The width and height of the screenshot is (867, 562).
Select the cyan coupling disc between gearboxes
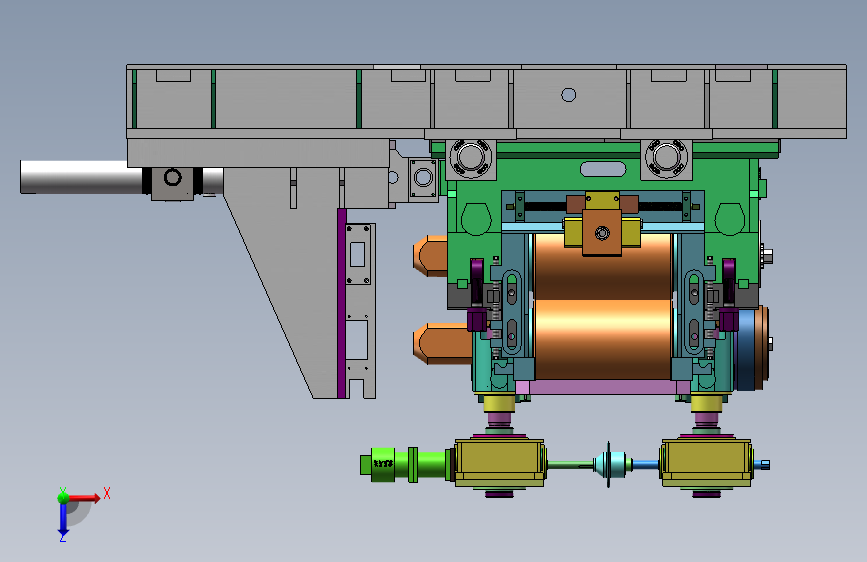tap(609, 465)
